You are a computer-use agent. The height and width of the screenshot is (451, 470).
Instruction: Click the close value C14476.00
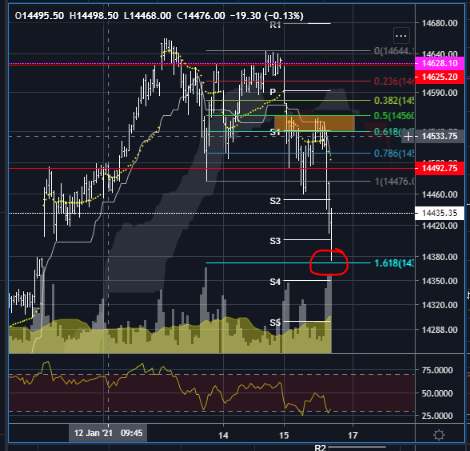201,16
